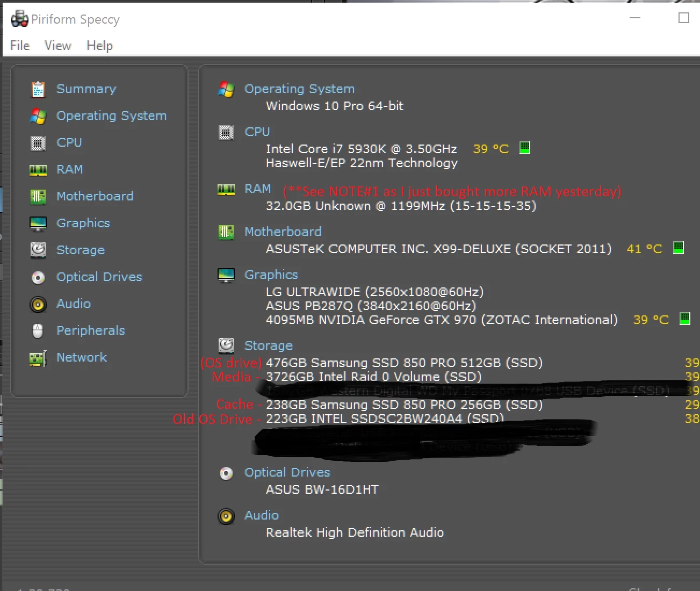Click the 3726GB Intel Raid 0 Volume line
The height and width of the screenshot is (591, 700).
(374, 377)
